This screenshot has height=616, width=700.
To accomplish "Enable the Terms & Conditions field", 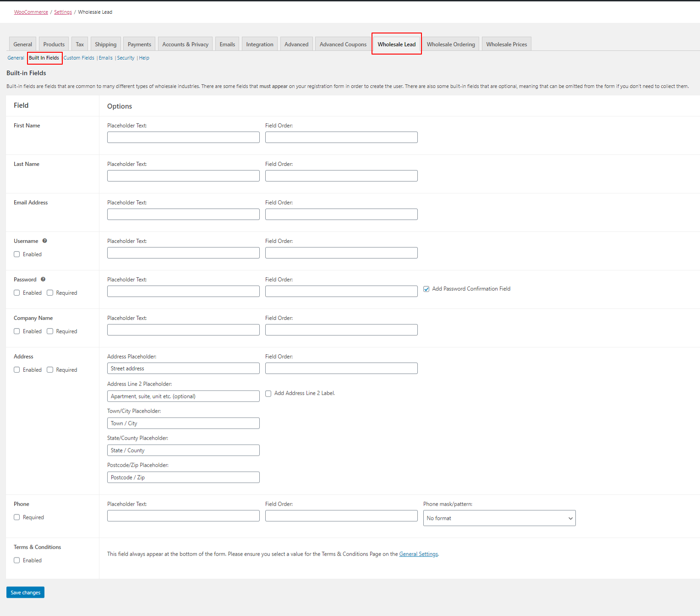I will [17, 561].
